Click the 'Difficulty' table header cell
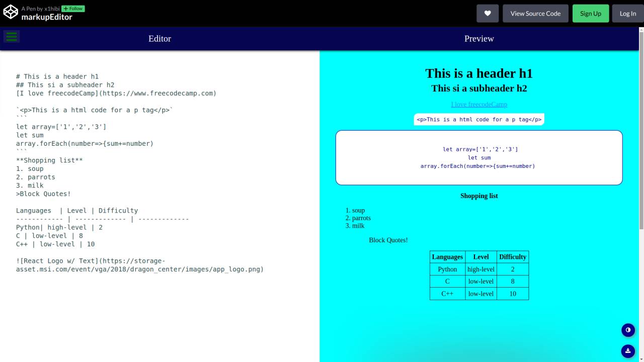The width and height of the screenshot is (644, 362). pos(513,257)
